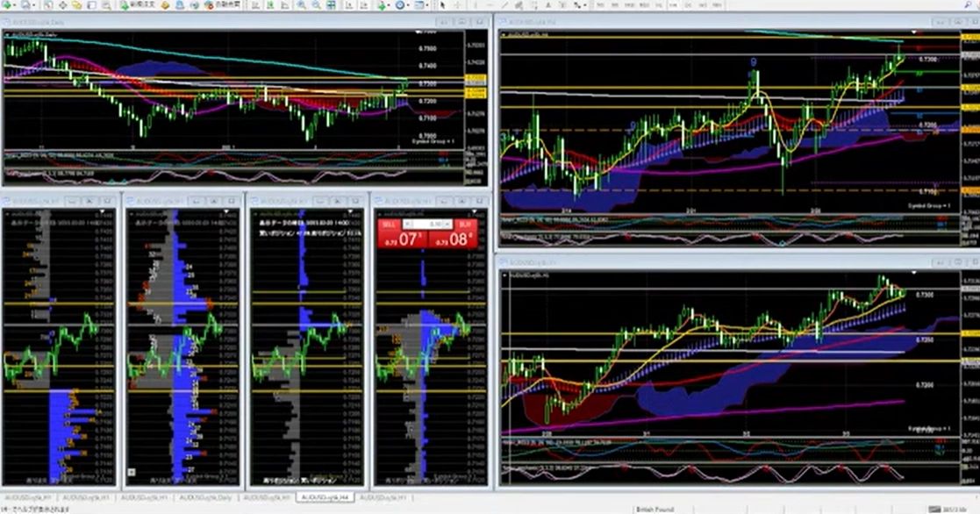Switch timeframe to M15

pyautogui.click(x=629, y=5)
